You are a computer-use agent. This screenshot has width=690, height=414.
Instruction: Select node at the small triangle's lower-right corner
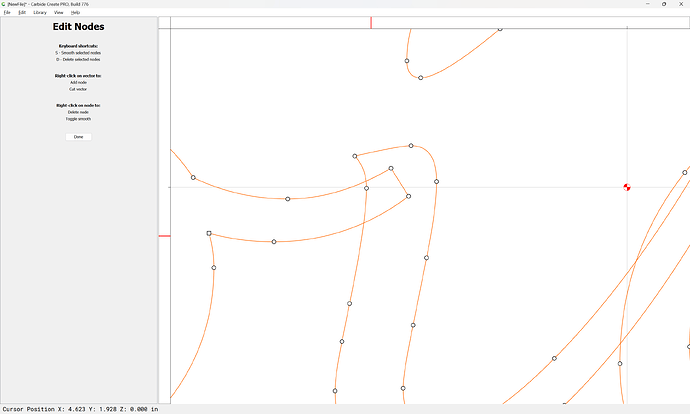coord(408,196)
